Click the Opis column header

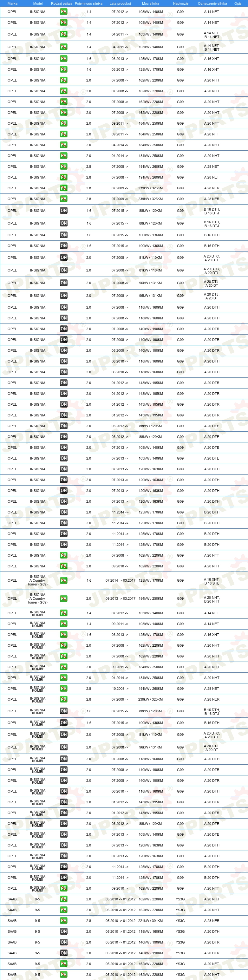(x=238, y=3)
